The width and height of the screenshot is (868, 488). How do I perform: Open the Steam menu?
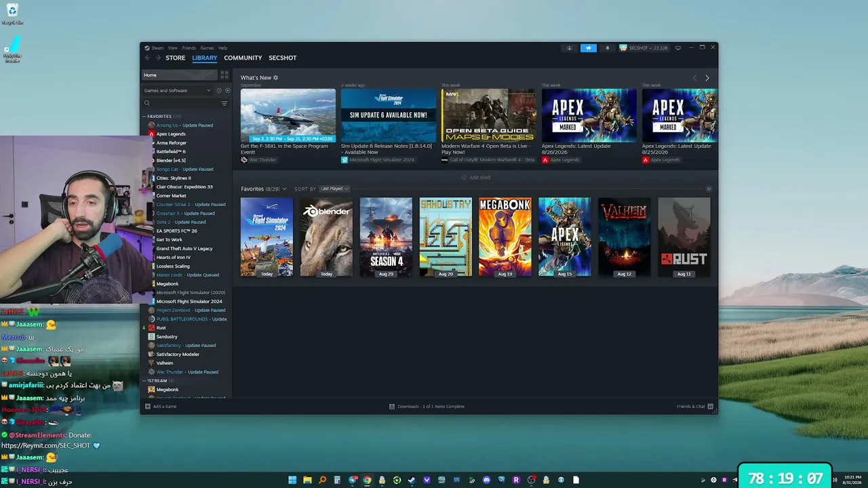click(x=157, y=48)
